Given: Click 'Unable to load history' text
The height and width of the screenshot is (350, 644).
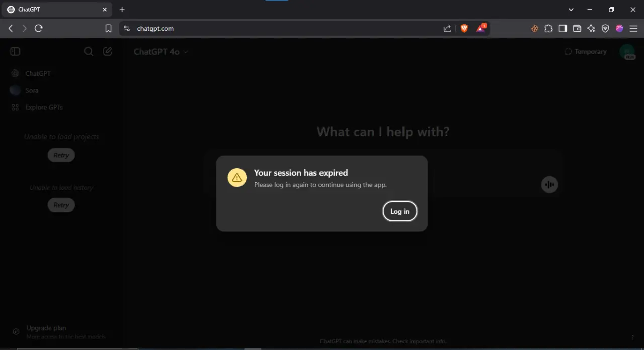Looking at the screenshot, I should click(61, 188).
